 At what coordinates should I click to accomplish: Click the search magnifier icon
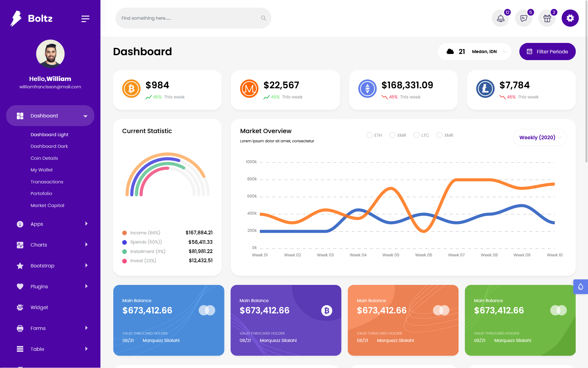[x=263, y=18]
